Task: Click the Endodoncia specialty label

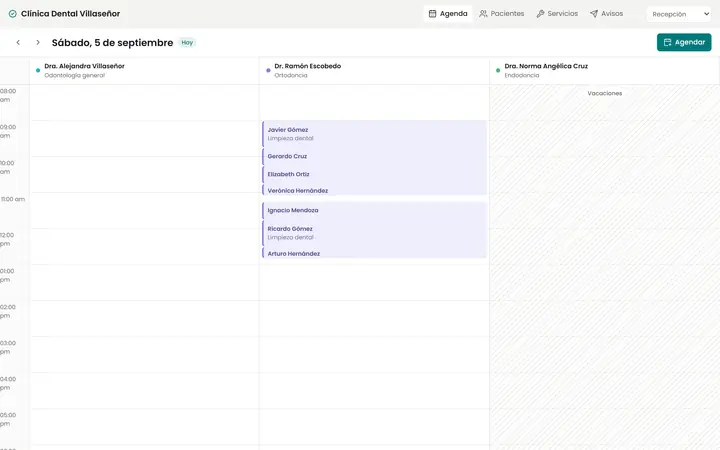Action: pos(522,75)
